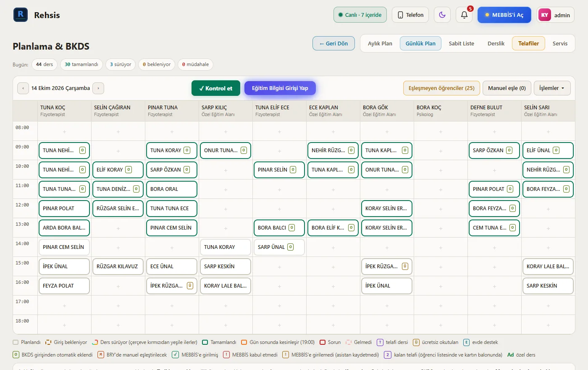Viewport: 588px width, 370px height.
Task: Click the KY admin avatar
Action: click(x=545, y=15)
